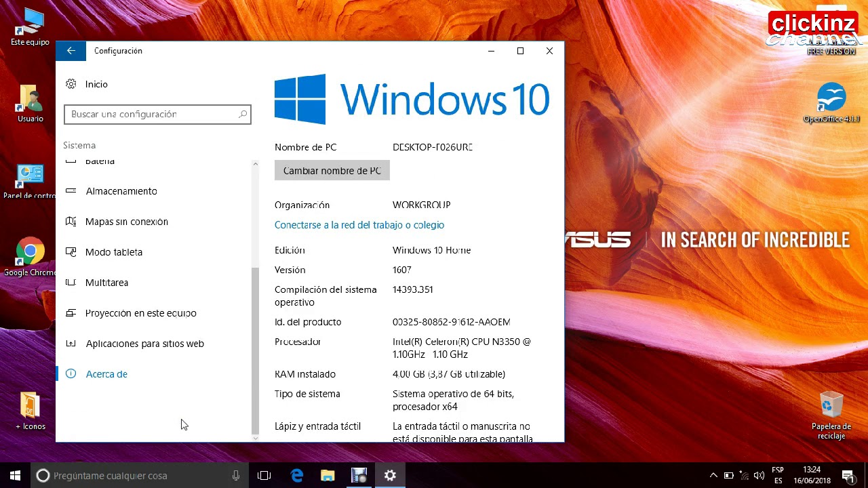Click the search magnifier icon in Settings
868x488 pixels.
point(242,115)
